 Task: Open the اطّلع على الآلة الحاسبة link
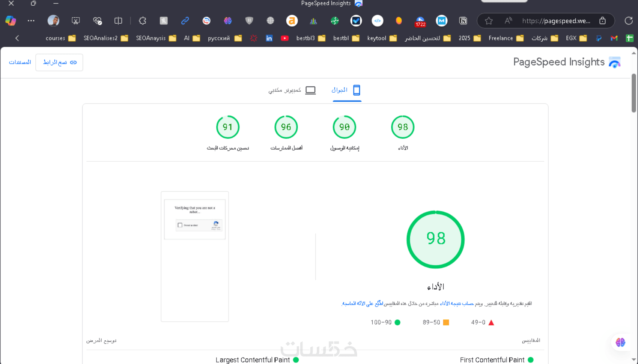click(x=363, y=304)
